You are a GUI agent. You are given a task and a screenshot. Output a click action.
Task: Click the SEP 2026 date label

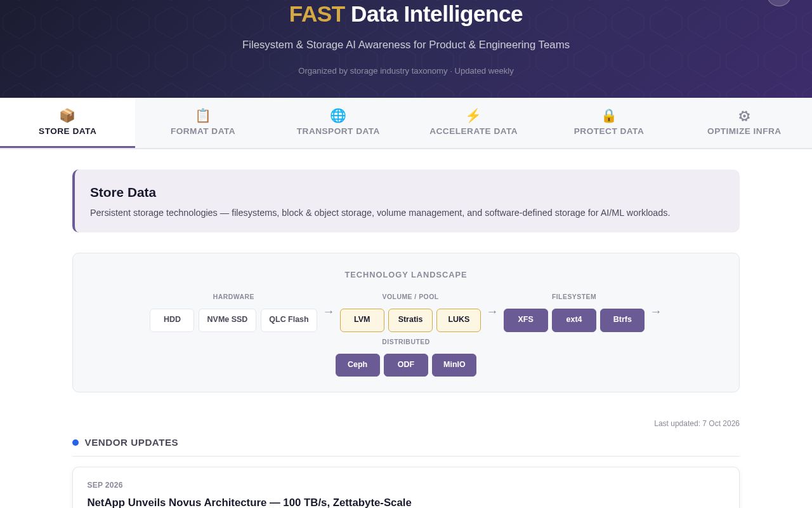pyautogui.click(x=105, y=485)
